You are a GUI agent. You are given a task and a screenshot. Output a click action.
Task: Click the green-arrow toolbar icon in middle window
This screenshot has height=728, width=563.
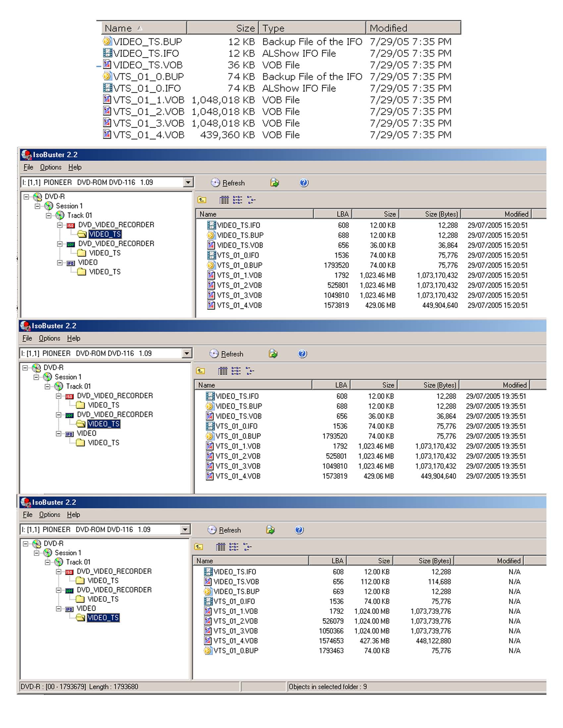[x=273, y=354]
